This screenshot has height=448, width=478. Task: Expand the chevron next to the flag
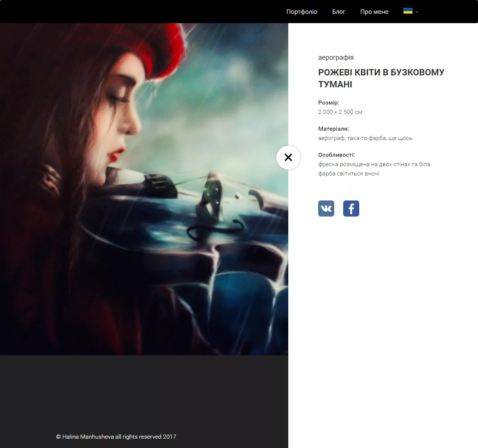(416, 12)
